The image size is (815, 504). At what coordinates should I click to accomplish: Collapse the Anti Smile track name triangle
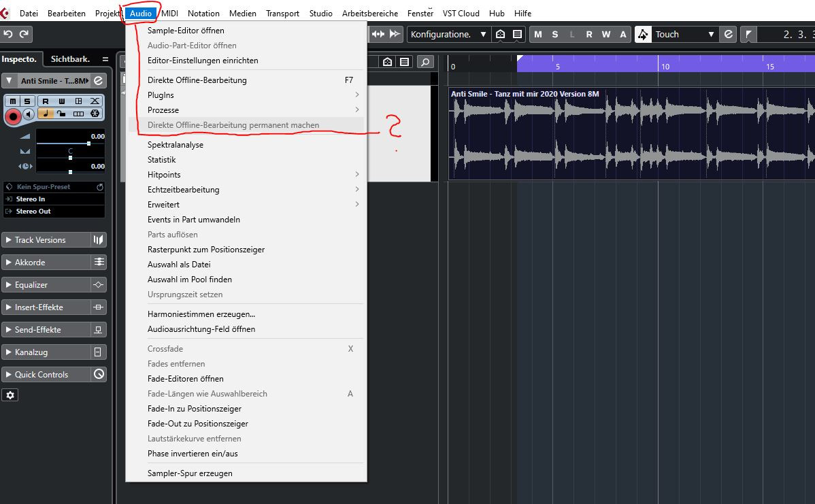(10, 80)
